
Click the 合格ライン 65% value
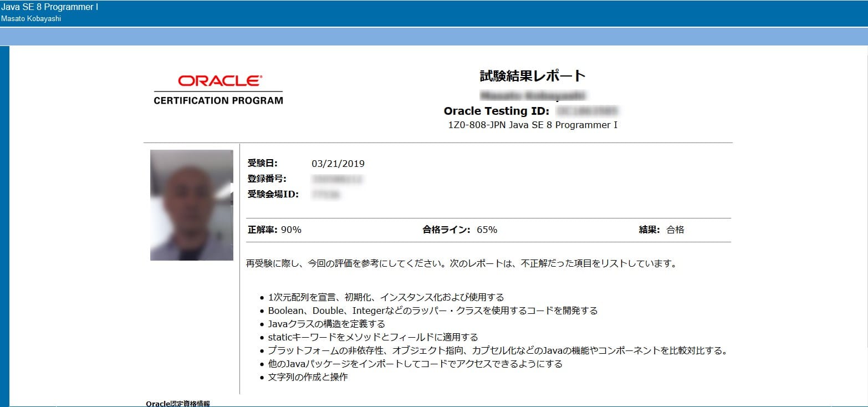[x=459, y=230]
